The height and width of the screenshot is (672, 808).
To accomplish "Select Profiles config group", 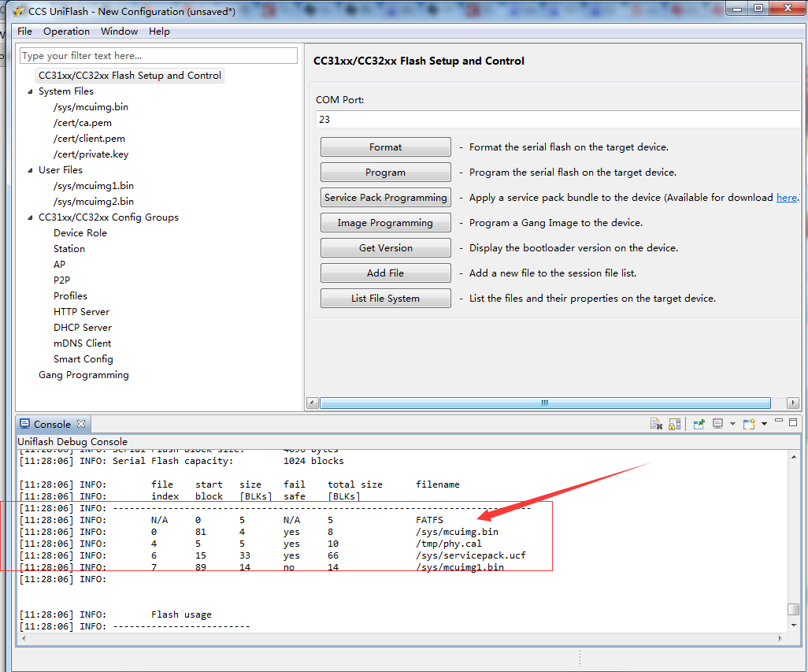I will click(x=70, y=296).
